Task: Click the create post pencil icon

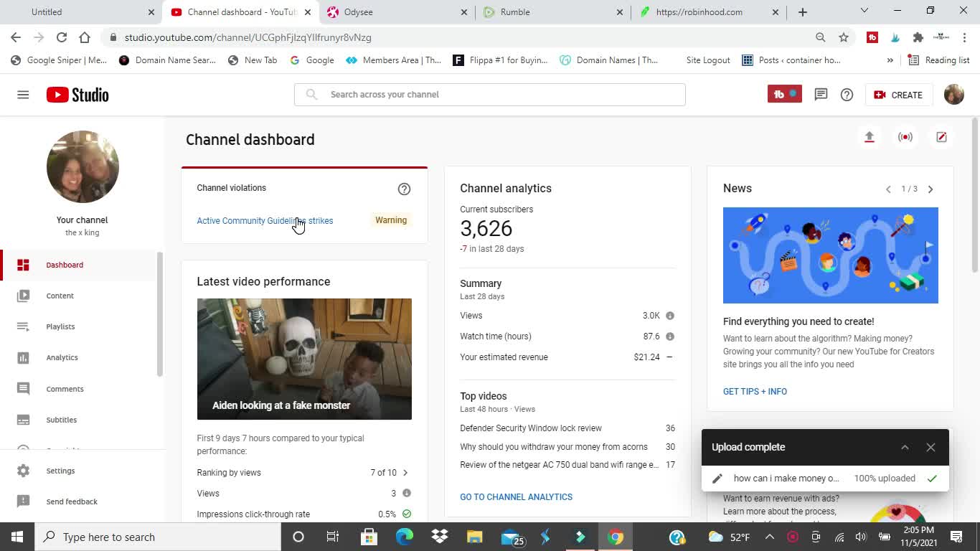Action: coord(941,137)
